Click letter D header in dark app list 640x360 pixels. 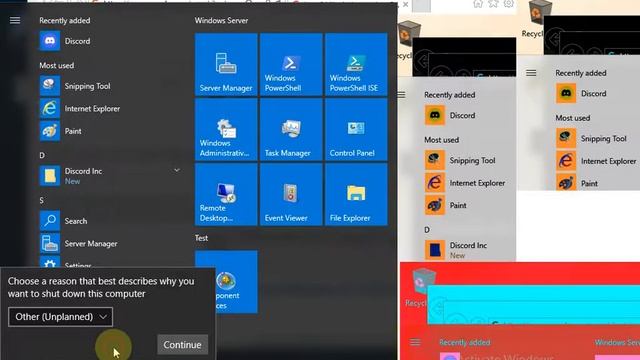(x=42, y=155)
